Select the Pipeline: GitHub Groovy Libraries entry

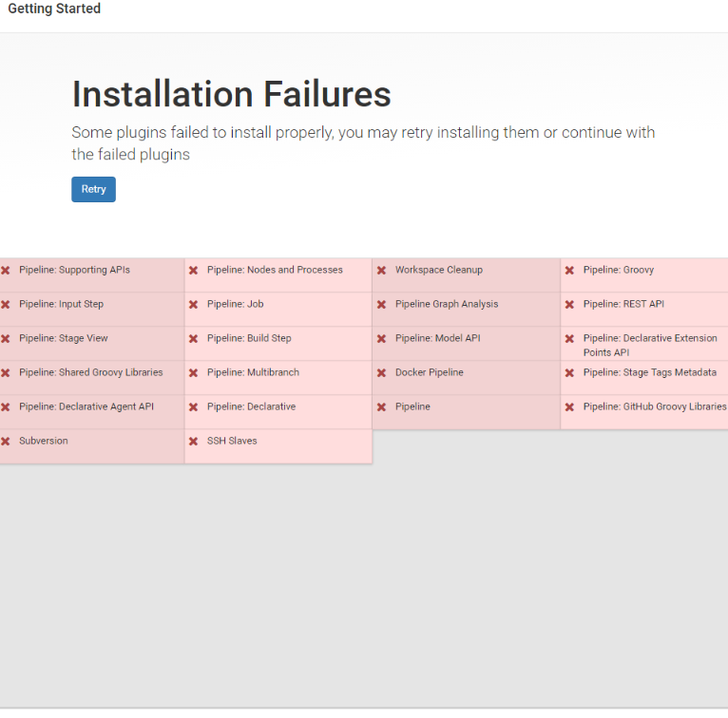(654, 407)
